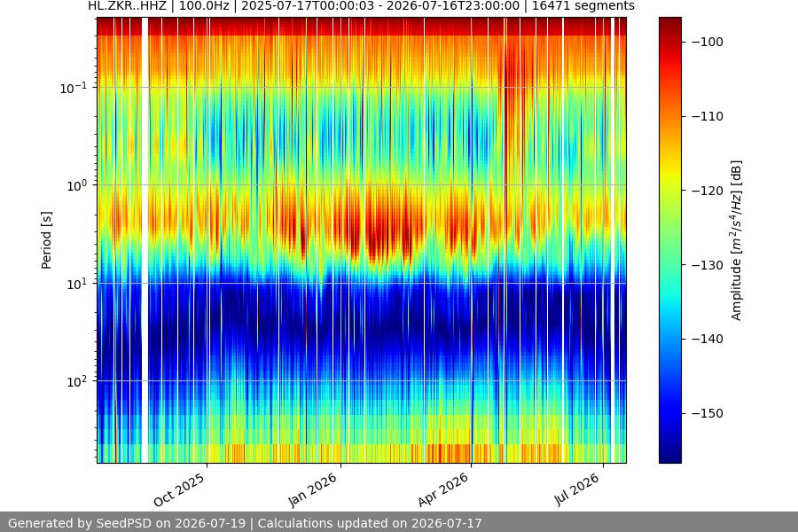The height and width of the screenshot is (532, 798).
Task: Click the '−150' colorbar tick label
Action: 708,413
